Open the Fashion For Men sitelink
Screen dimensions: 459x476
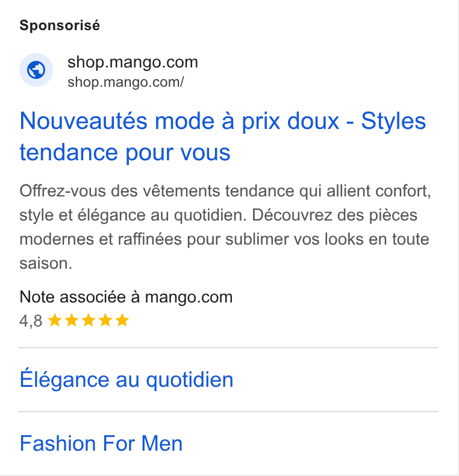pyautogui.click(x=101, y=443)
